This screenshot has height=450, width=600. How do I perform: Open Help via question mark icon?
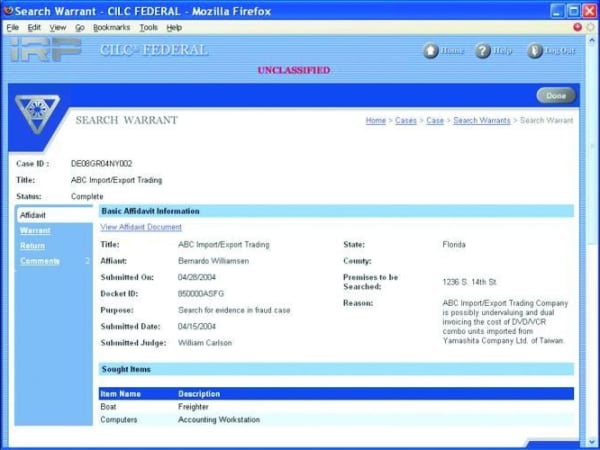(x=483, y=51)
